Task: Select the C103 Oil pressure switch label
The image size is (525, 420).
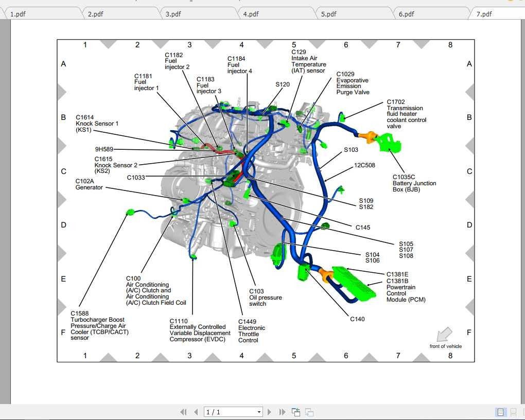Action: [x=265, y=297]
